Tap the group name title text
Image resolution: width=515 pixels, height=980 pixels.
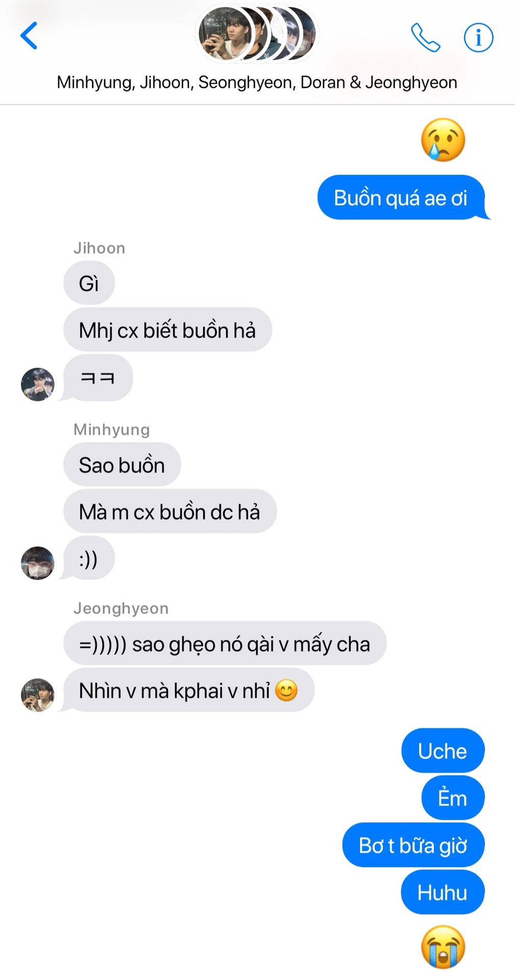(257, 82)
